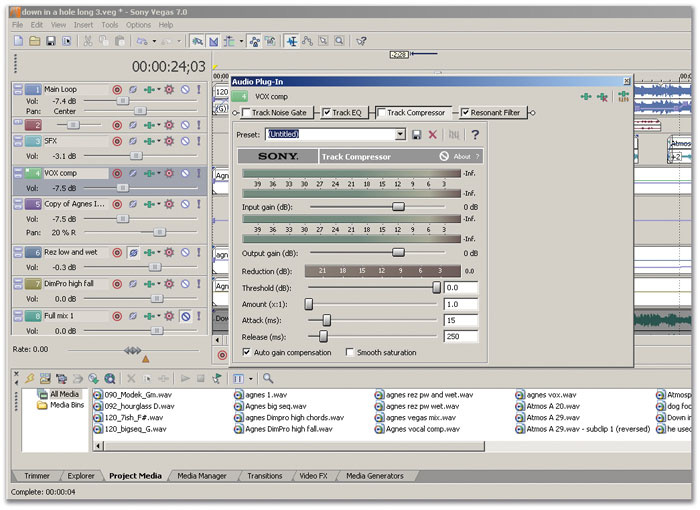
Task: Open the Undo history dropdown arrow
Action: pyautogui.click(x=154, y=41)
